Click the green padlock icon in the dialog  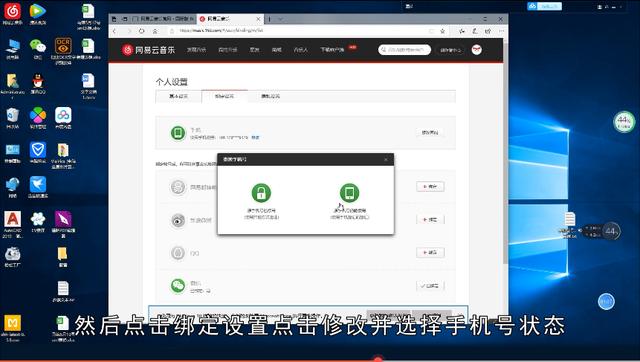pyautogui.click(x=261, y=193)
